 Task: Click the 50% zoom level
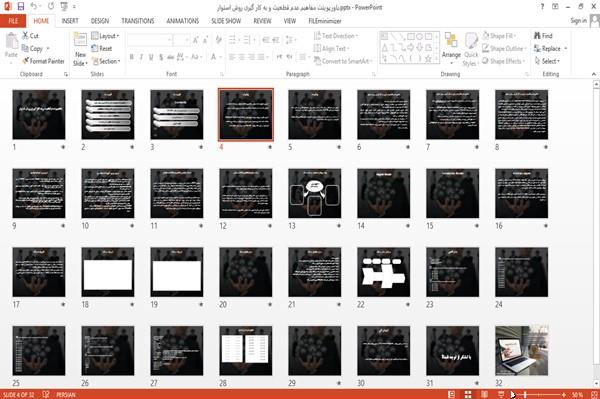(x=577, y=394)
